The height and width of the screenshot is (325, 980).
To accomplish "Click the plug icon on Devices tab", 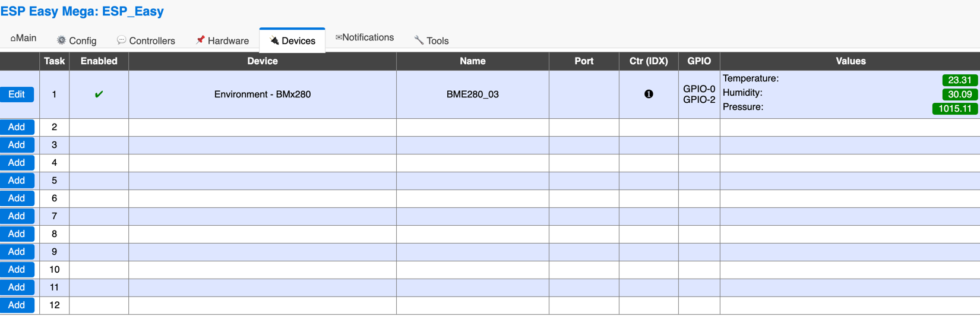I will coord(274,40).
